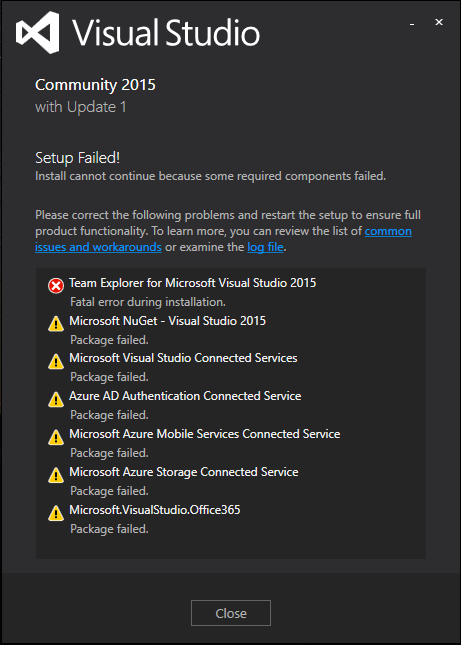Click the warning icon beside Visual Studio Connected Services

[x=56, y=362]
